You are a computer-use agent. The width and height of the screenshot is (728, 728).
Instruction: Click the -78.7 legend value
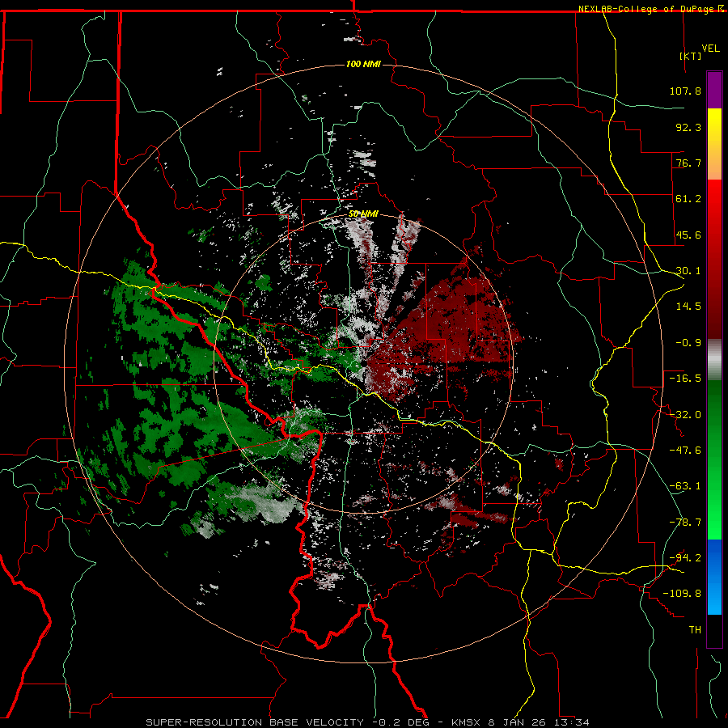[x=685, y=523]
